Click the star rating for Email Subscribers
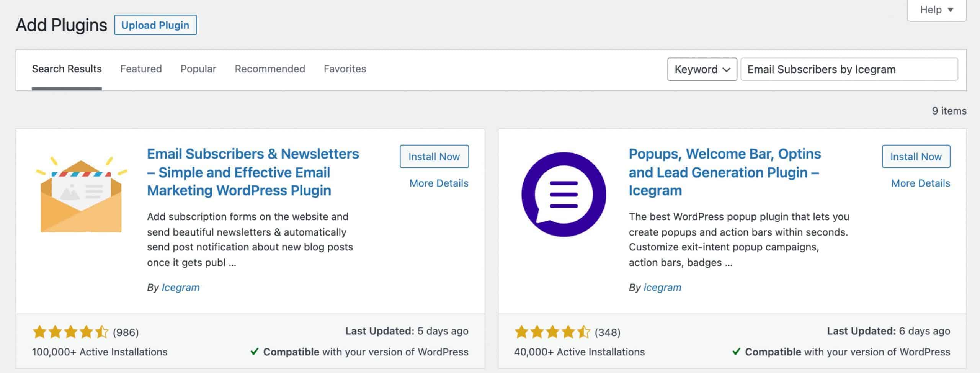The height and width of the screenshot is (373, 980). pos(70,332)
